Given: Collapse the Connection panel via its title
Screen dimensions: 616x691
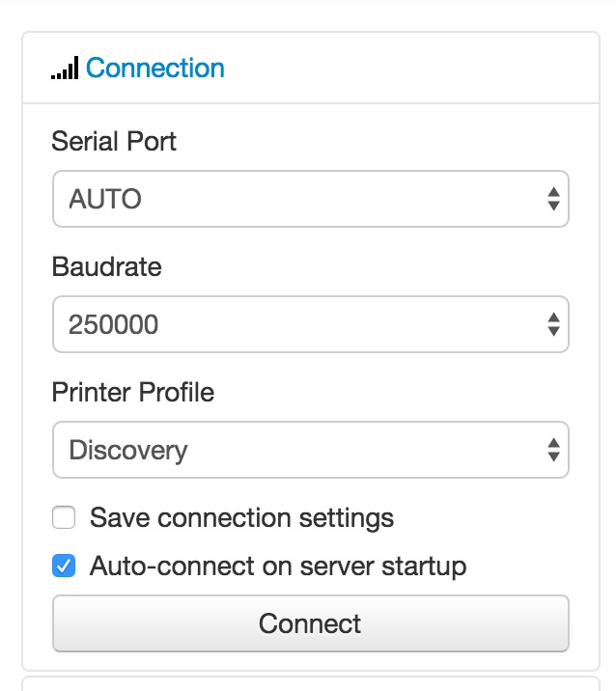Looking at the screenshot, I should point(154,68).
